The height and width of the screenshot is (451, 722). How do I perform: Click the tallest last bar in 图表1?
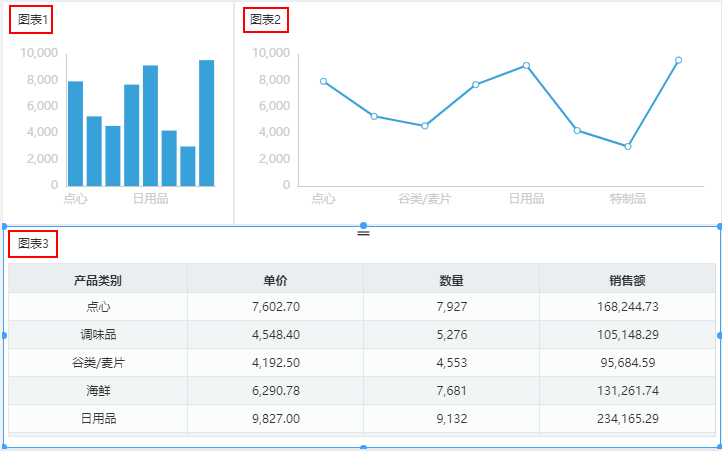pos(207,123)
